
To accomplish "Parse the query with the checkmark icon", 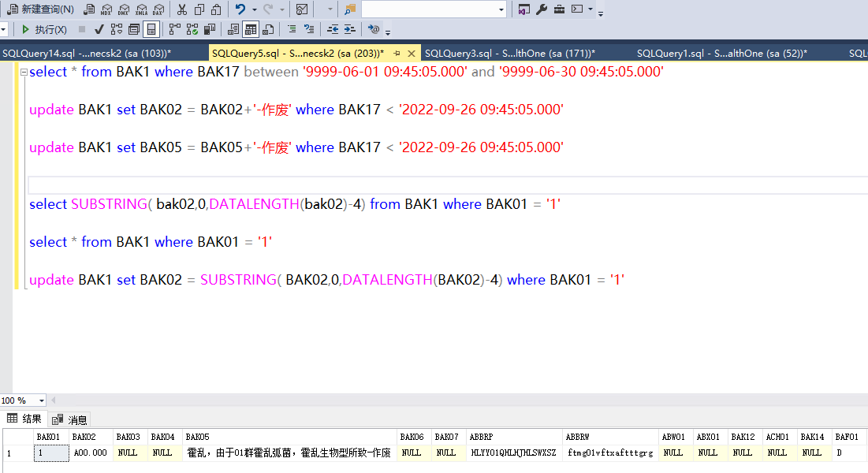I will [98, 29].
